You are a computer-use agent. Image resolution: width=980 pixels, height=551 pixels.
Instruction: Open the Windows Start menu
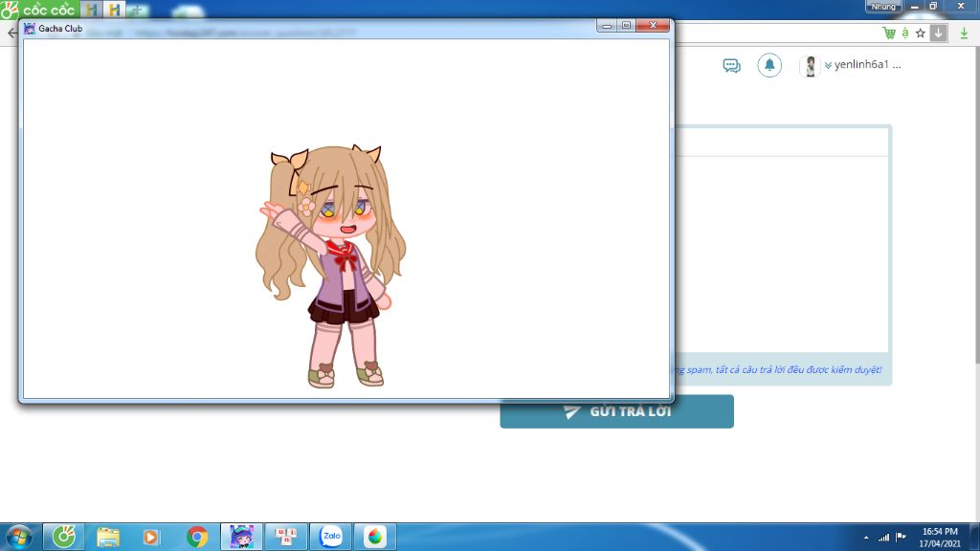tap(19, 538)
